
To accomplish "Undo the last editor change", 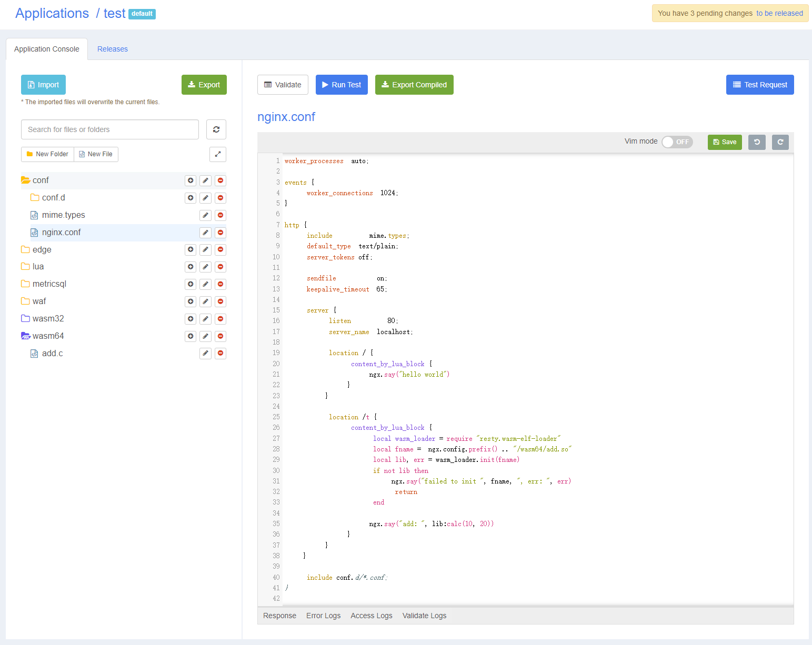I will tap(757, 142).
